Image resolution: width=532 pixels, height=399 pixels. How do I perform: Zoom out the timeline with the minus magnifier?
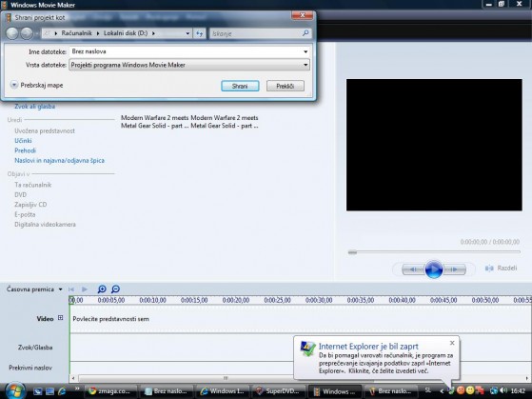click(115, 289)
